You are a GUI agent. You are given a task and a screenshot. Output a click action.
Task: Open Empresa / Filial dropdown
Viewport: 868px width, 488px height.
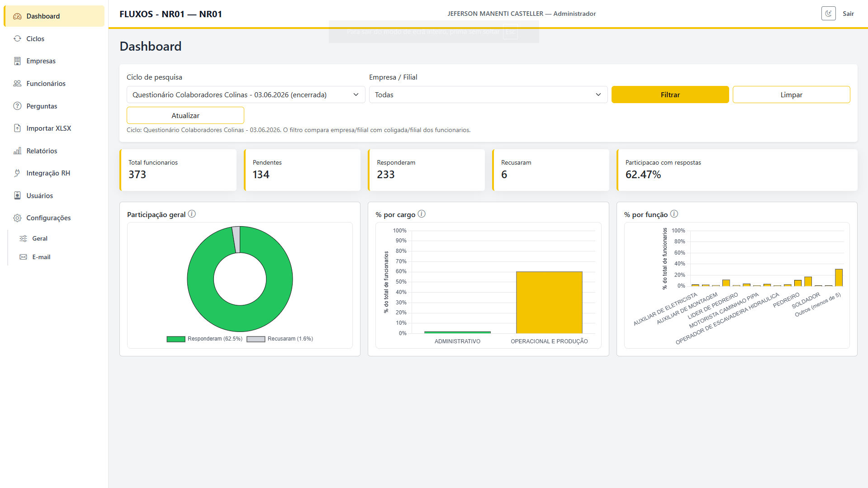488,95
